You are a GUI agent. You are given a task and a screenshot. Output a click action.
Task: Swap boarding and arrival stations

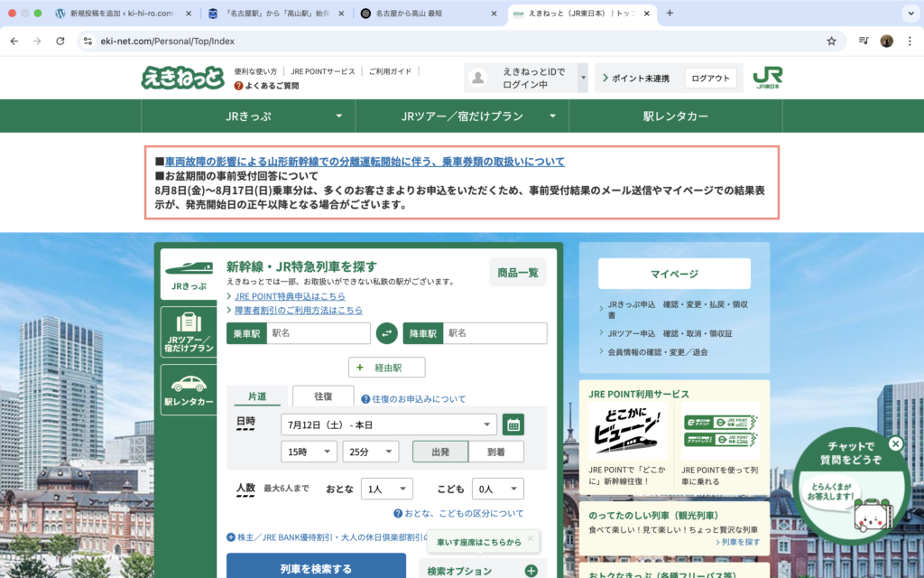tap(386, 333)
